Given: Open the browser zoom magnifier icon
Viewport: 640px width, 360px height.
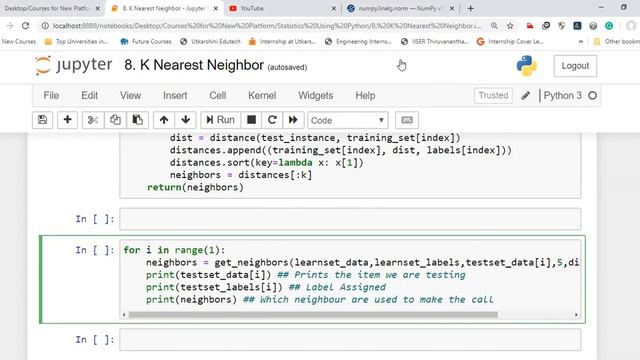Looking at the screenshot, I should coord(494,26).
